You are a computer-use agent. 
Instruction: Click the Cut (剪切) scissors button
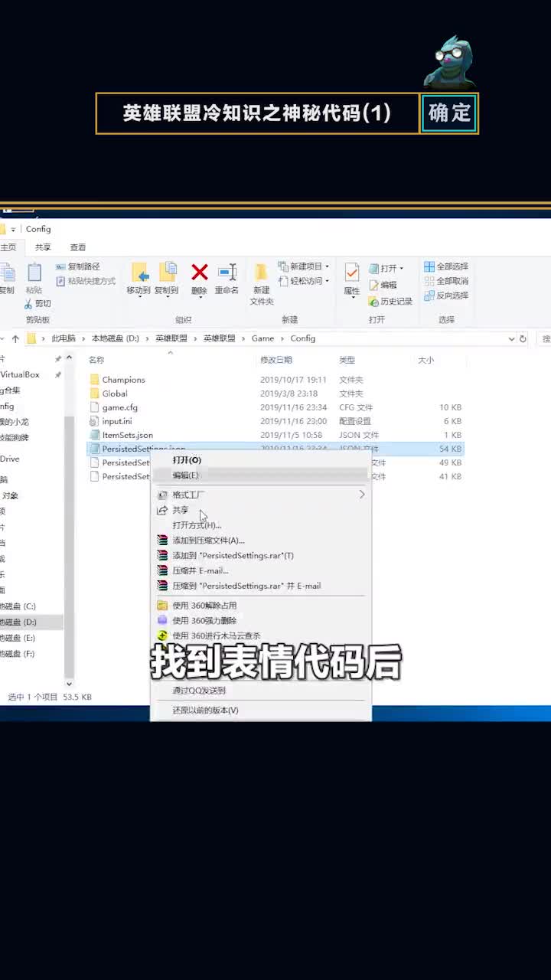point(37,303)
